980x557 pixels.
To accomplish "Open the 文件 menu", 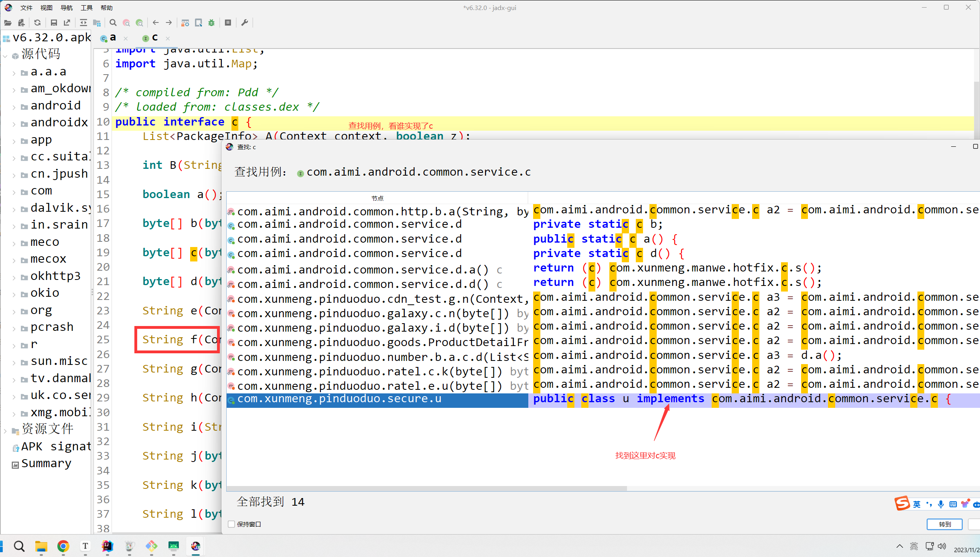I will 26,8.
